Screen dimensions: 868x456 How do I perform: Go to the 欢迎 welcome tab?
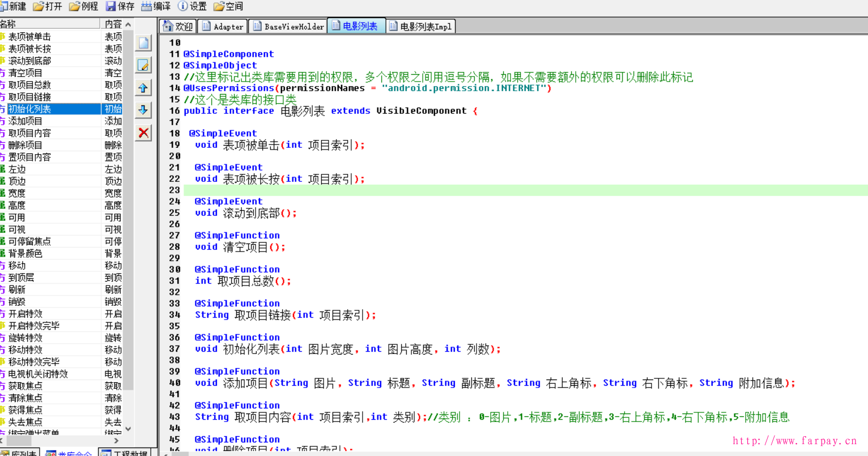click(178, 27)
